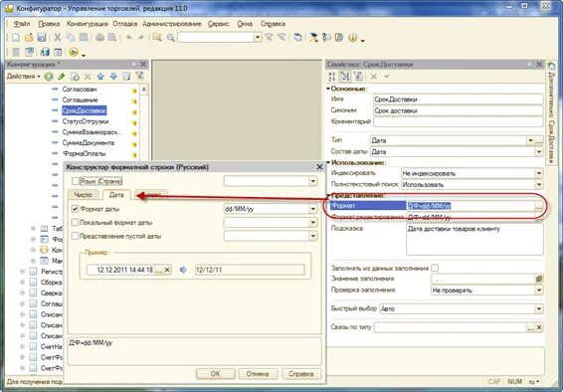Open the dd/MM/yy date format dropdown
The width and height of the screenshot is (563, 392).
(x=313, y=209)
